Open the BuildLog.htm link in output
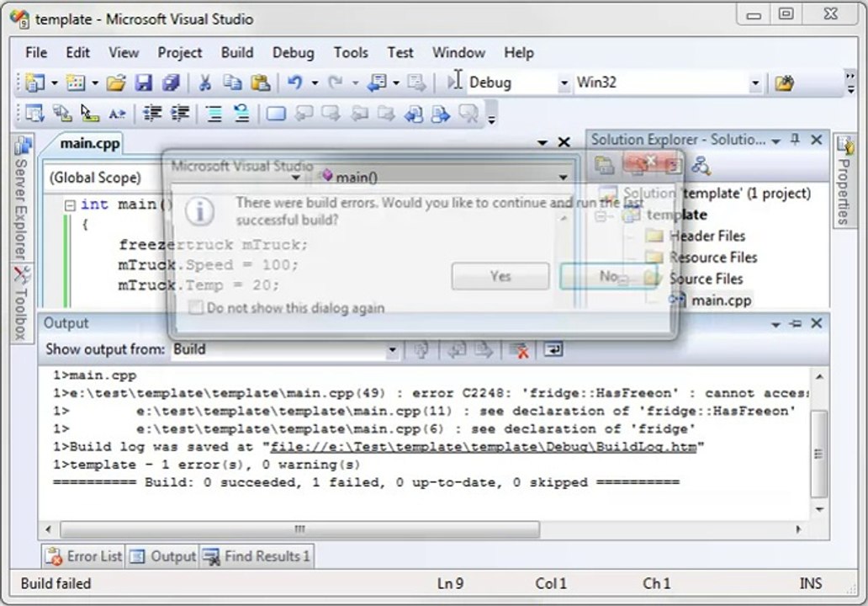The height and width of the screenshot is (606, 868). 484,446
